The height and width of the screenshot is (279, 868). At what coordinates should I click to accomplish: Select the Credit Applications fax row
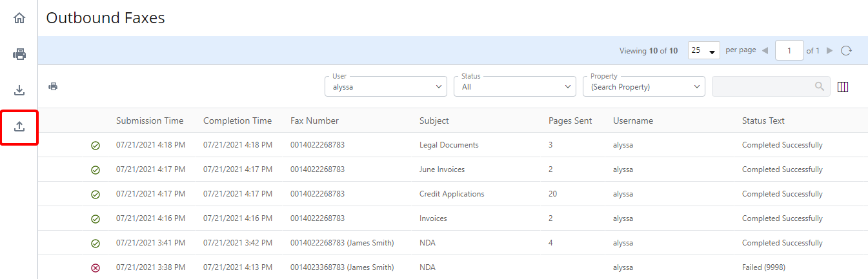(451, 194)
